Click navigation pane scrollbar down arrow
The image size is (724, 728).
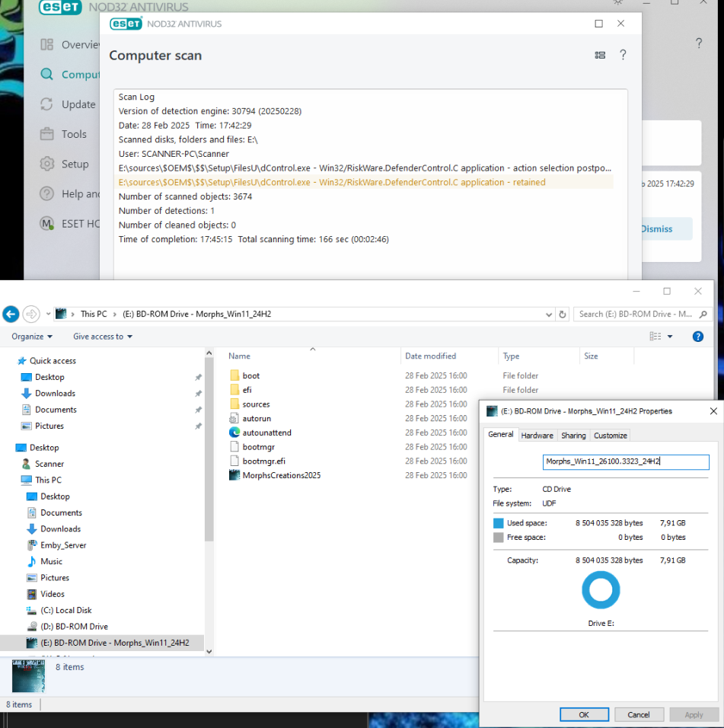209,651
